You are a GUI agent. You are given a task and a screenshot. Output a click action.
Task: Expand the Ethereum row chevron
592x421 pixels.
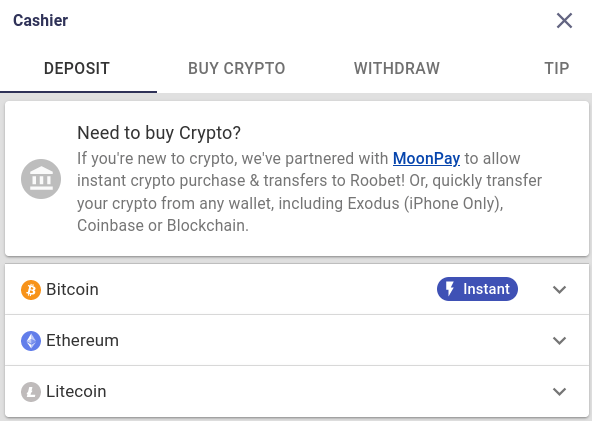pyautogui.click(x=559, y=341)
